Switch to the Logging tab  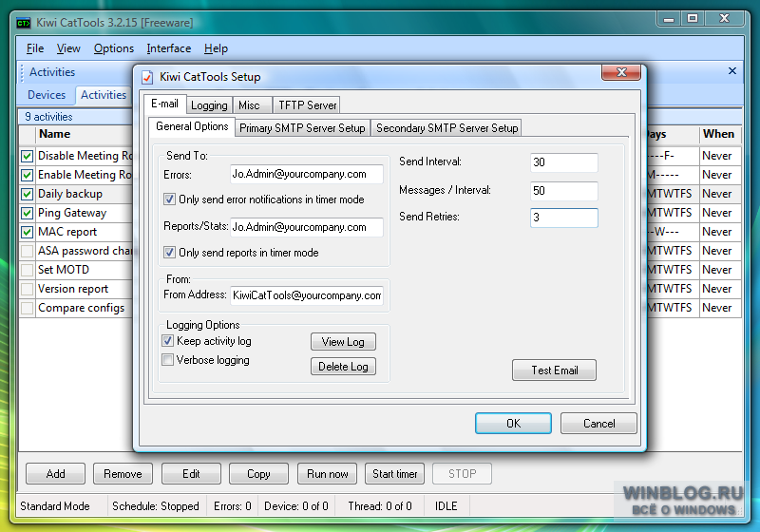click(x=209, y=105)
